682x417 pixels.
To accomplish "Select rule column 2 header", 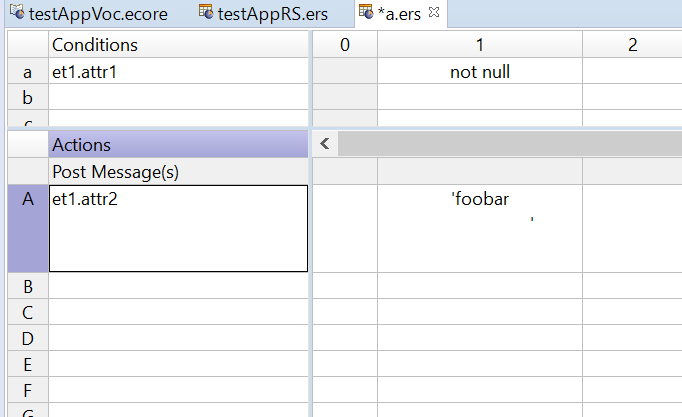I will click(632, 45).
